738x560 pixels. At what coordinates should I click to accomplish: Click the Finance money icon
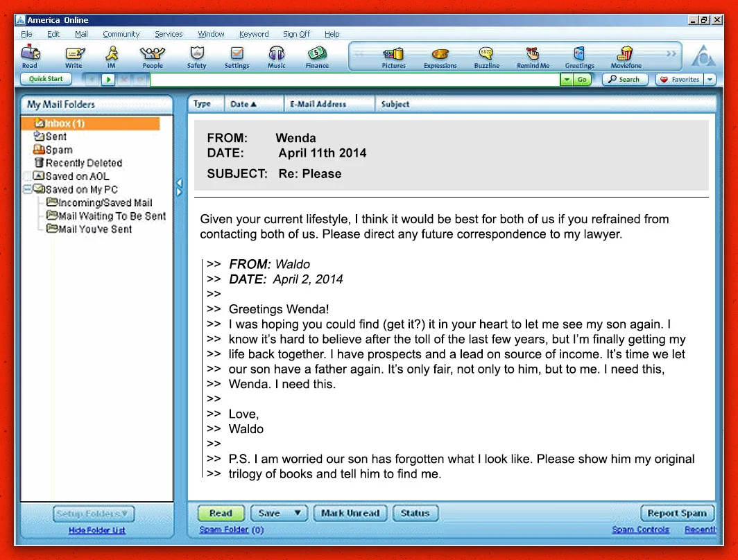[317, 56]
